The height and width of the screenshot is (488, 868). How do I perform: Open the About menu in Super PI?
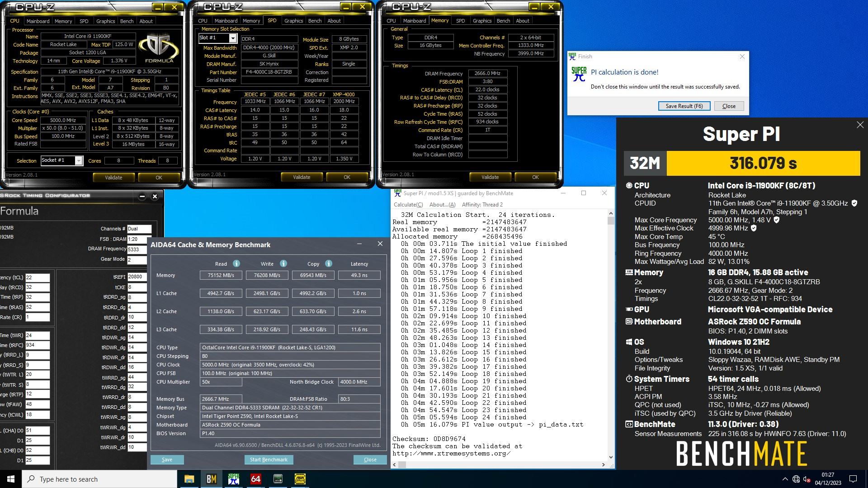point(442,205)
